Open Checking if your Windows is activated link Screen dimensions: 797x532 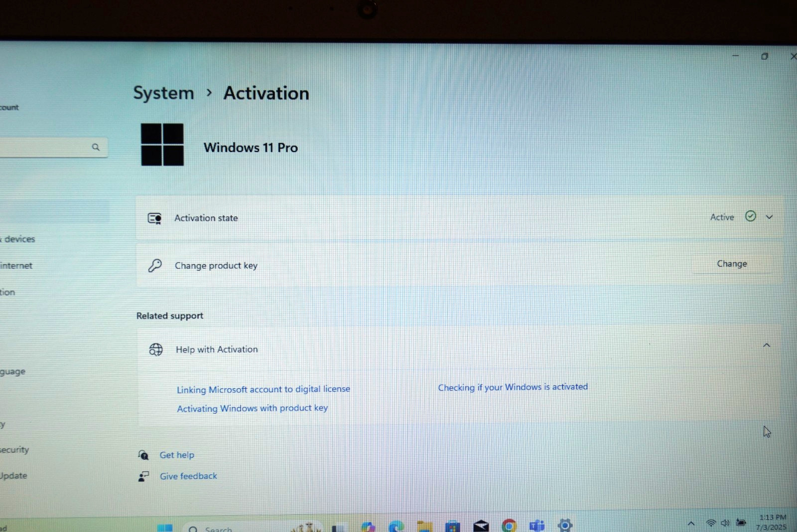click(513, 387)
